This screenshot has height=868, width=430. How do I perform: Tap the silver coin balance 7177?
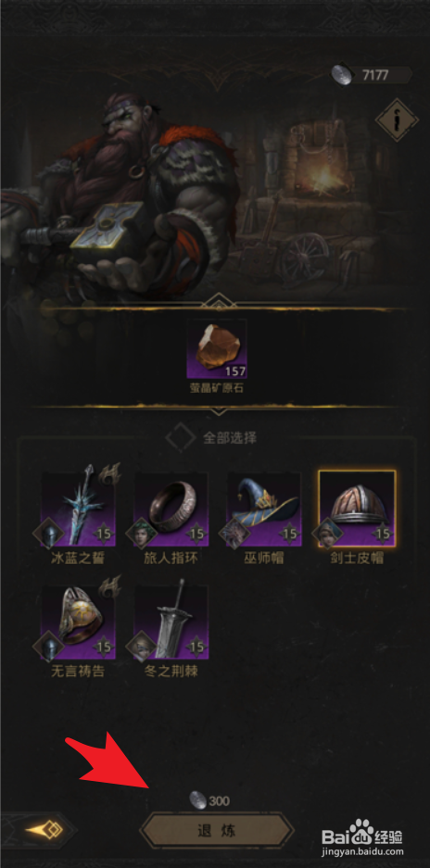[x=372, y=75]
